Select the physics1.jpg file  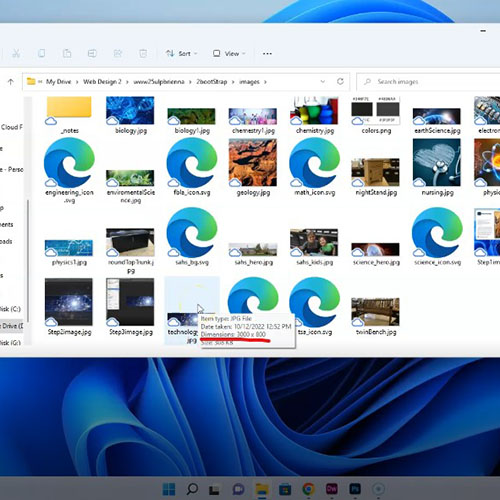69,252
